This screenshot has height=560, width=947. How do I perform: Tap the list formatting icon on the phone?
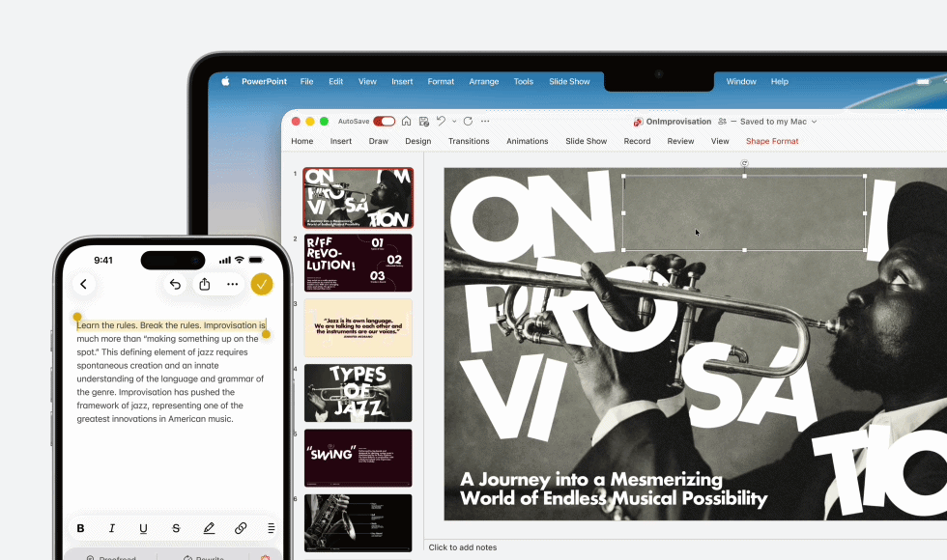click(x=271, y=529)
